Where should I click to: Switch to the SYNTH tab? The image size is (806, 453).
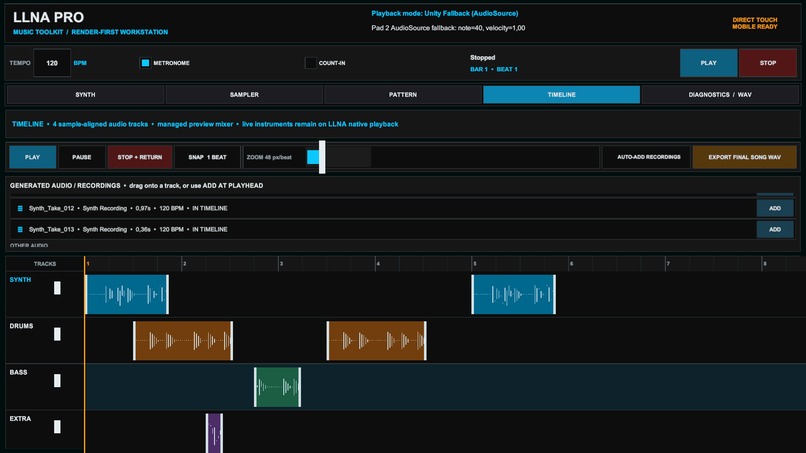85,95
